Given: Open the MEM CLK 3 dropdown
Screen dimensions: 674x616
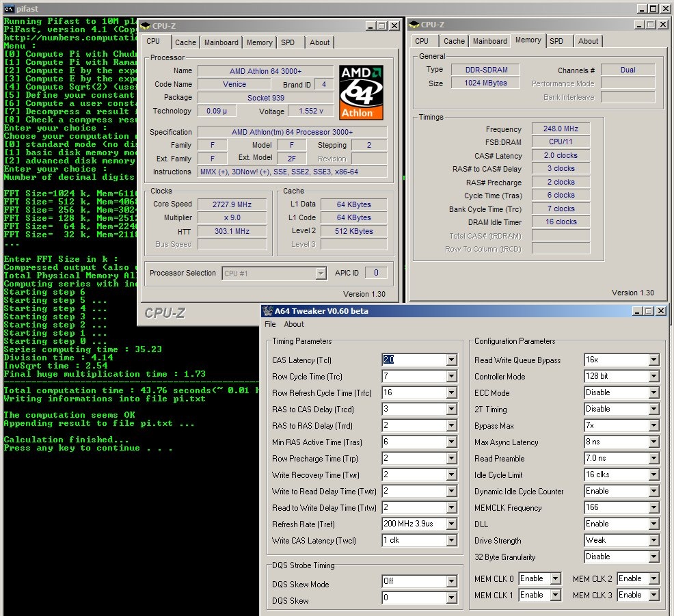Looking at the screenshot, I should pyautogui.click(x=653, y=595).
